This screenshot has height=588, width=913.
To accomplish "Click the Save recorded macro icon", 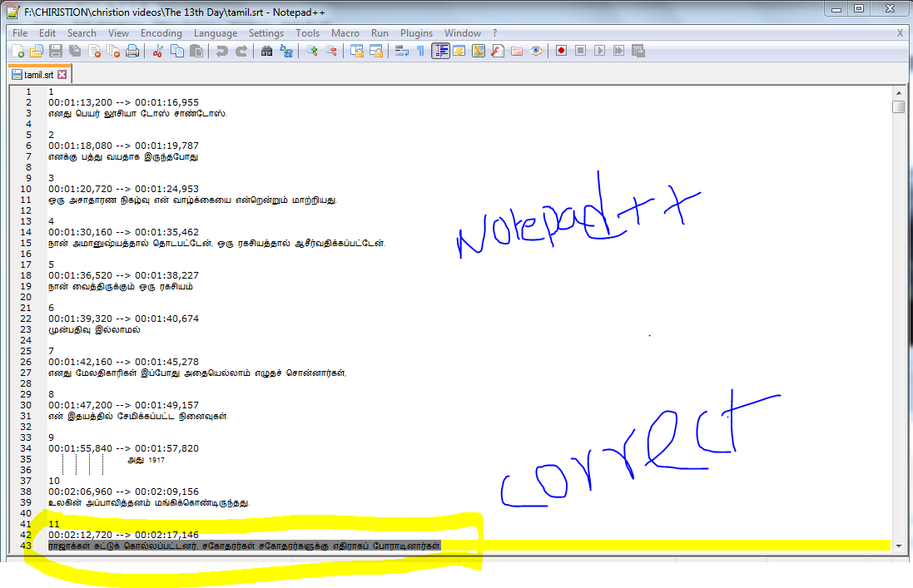I will coord(638,52).
